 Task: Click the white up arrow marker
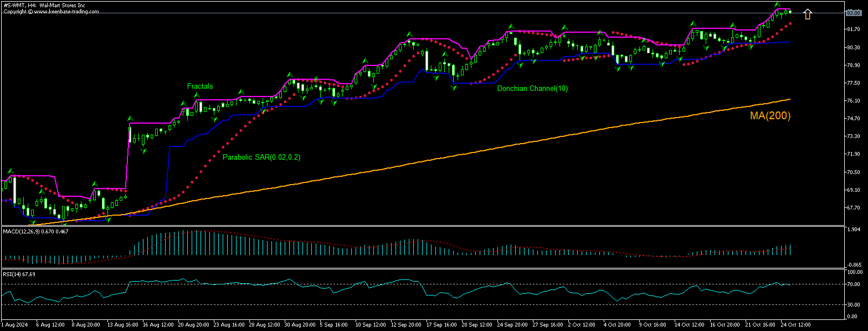click(x=808, y=14)
